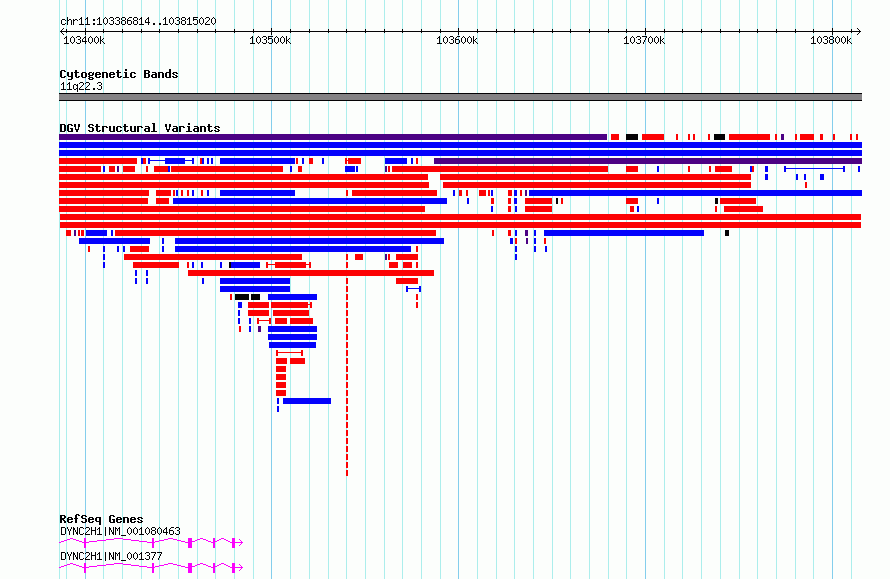Click the purple variant bar spanning 103600k to 103800k

point(648,161)
